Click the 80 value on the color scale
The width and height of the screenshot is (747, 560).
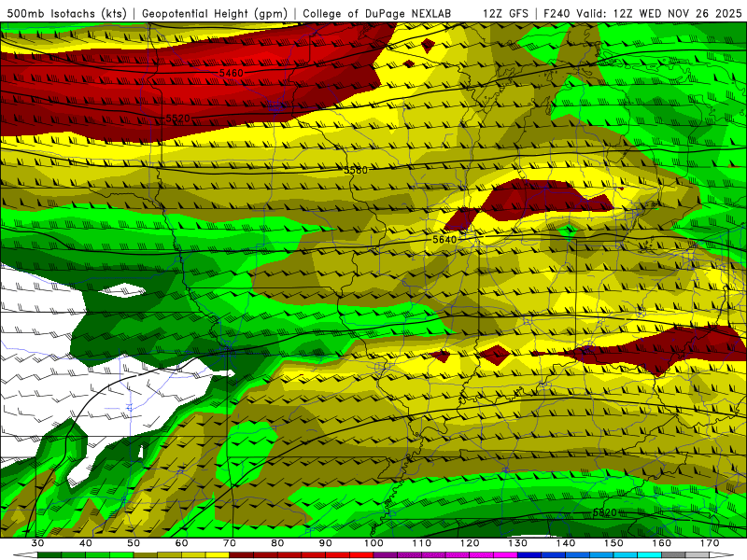277,543
